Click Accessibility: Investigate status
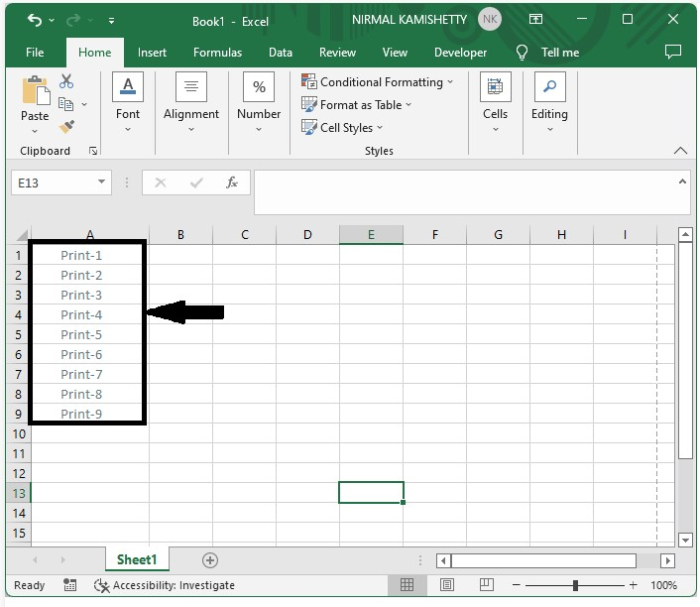 tap(164, 585)
